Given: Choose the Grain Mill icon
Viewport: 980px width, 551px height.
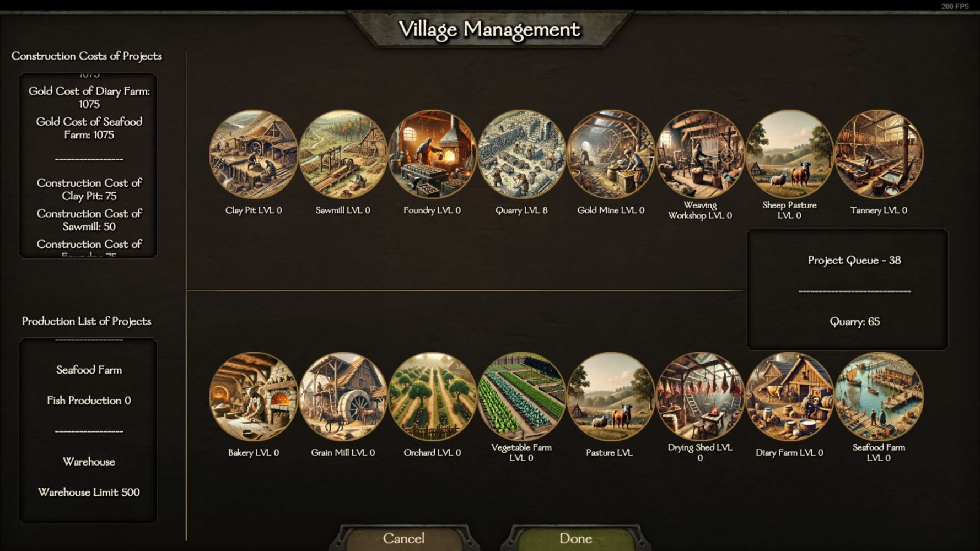Looking at the screenshot, I should [343, 397].
